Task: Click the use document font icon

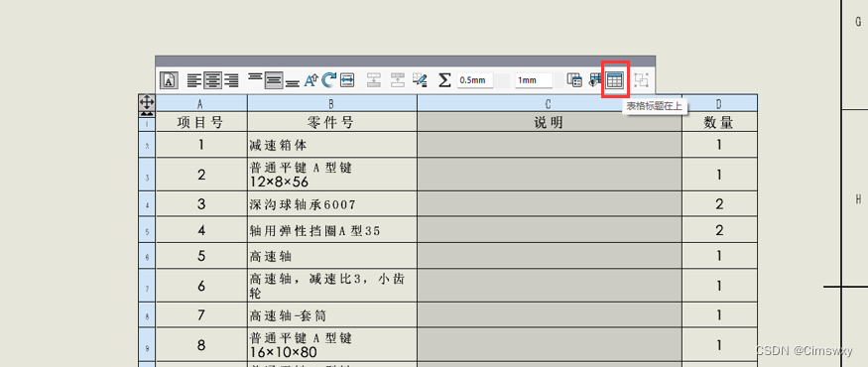Action: click(x=169, y=80)
